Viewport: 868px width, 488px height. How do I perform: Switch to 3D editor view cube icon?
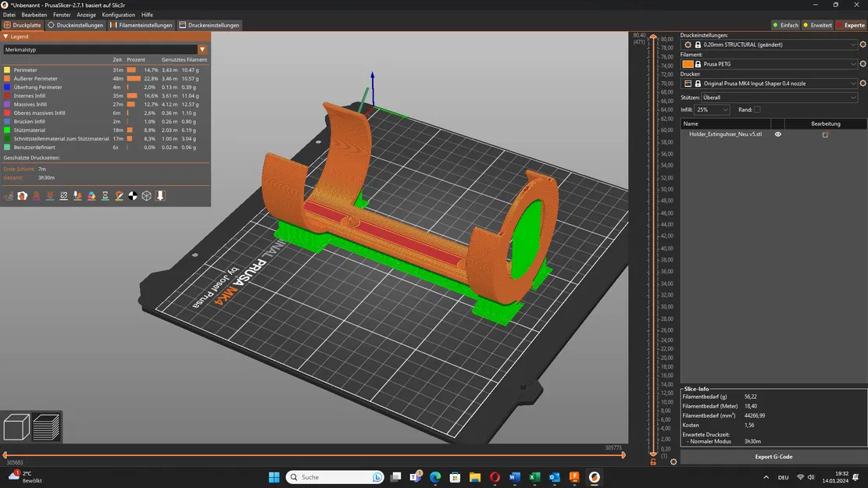coord(16,427)
